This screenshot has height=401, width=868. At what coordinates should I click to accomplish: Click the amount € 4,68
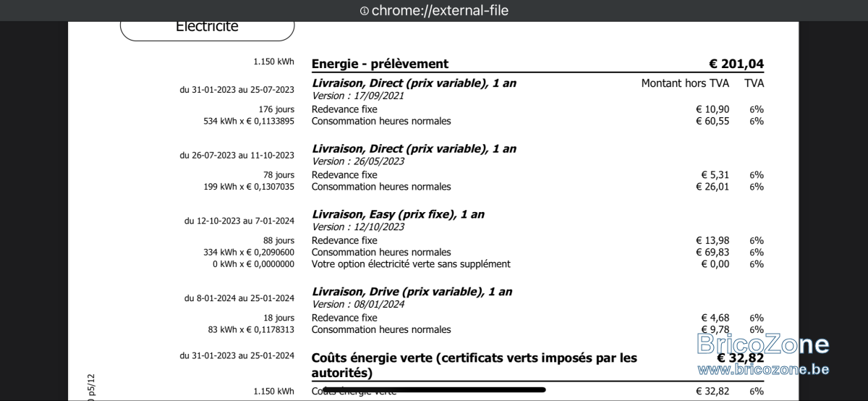[x=715, y=318]
